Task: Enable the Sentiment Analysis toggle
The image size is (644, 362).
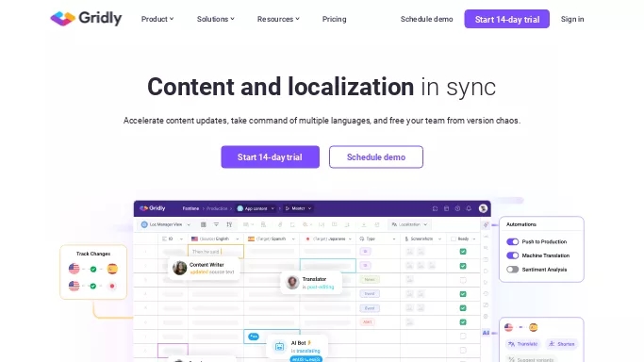Action: tap(512, 270)
